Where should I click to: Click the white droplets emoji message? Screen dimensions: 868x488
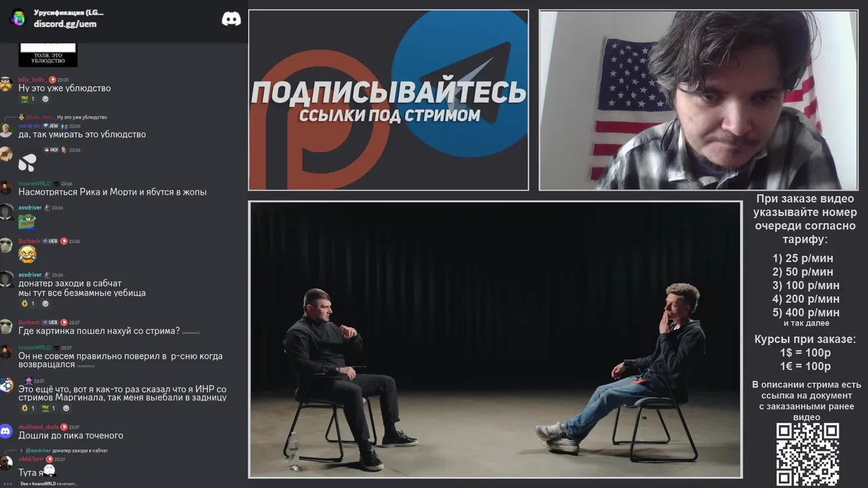click(27, 163)
